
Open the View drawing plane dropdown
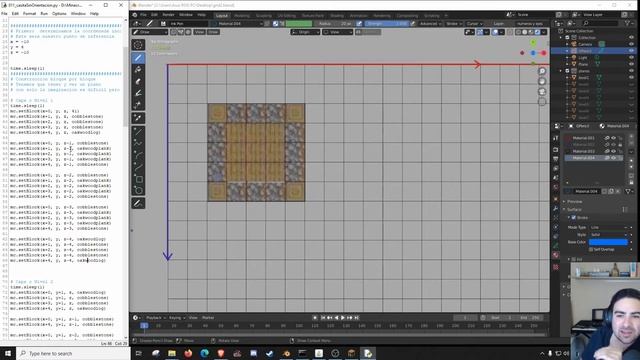(x=338, y=32)
